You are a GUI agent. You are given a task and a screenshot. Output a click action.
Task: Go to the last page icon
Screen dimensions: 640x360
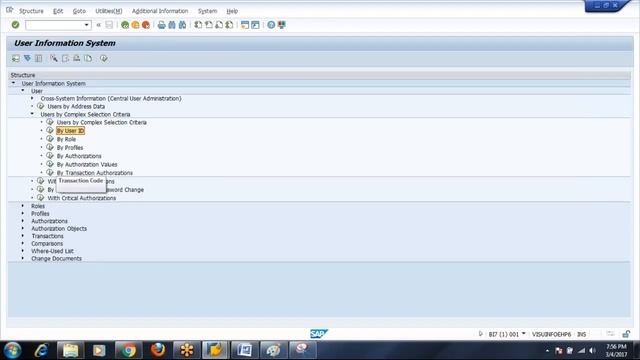(229, 25)
